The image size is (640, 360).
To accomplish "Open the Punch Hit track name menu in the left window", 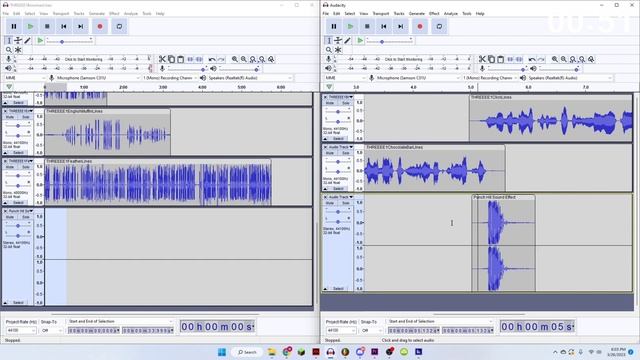I will tap(21, 211).
